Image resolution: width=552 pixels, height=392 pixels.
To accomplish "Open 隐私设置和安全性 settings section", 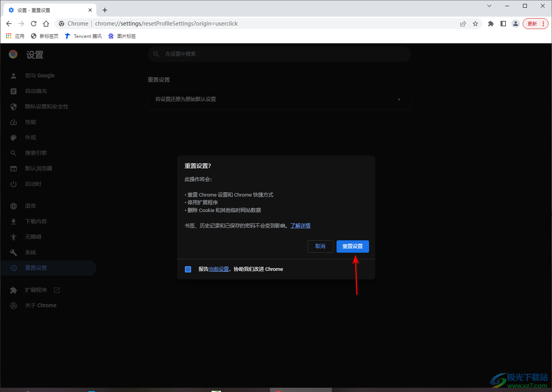I will [x=48, y=106].
